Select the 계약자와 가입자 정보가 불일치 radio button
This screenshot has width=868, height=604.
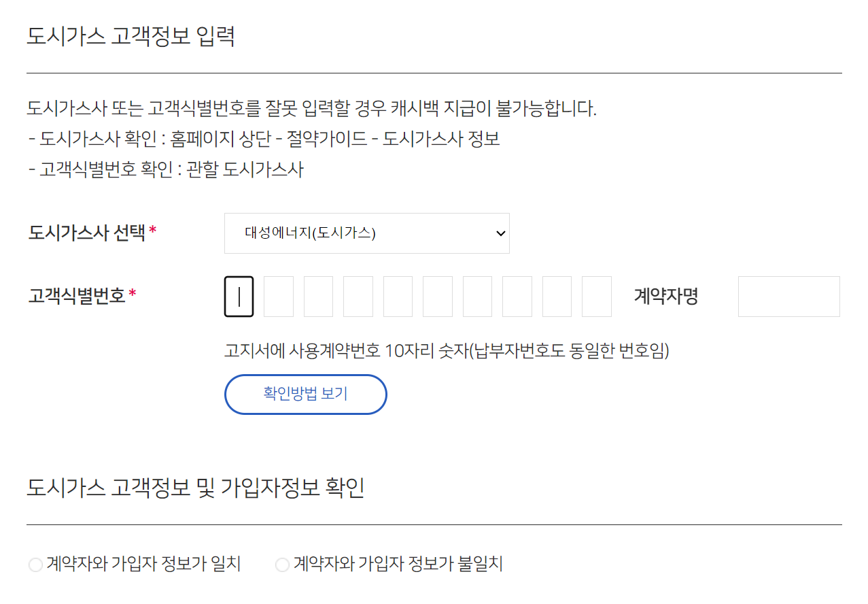point(282,564)
